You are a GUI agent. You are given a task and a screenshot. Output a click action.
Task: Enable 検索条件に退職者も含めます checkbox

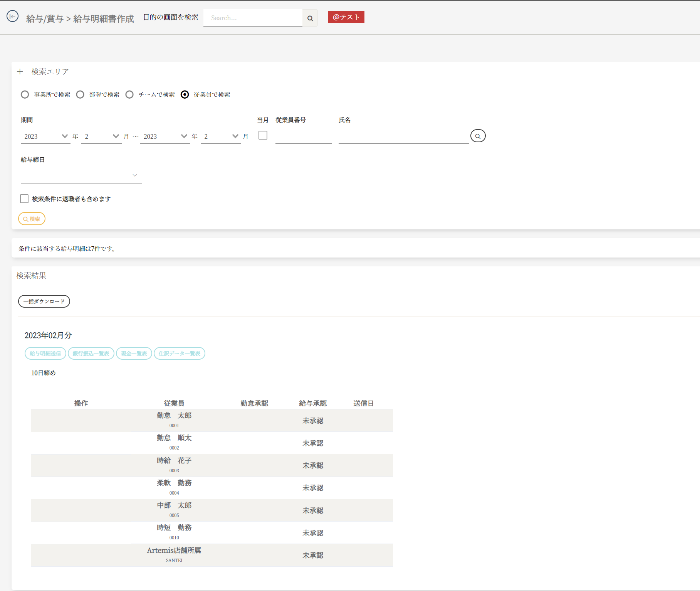click(24, 199)
